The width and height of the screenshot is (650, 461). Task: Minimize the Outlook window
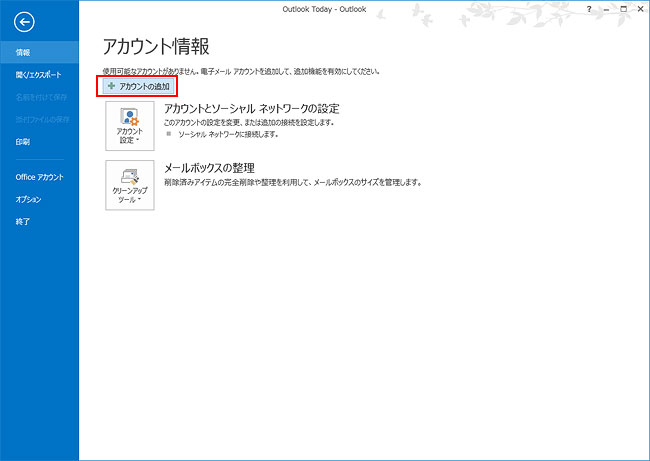(x=606, y=9)
